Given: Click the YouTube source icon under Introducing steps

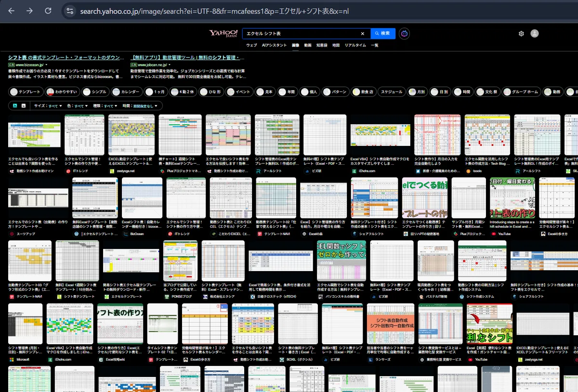Looking at the screenshot, I should [493, 234].
